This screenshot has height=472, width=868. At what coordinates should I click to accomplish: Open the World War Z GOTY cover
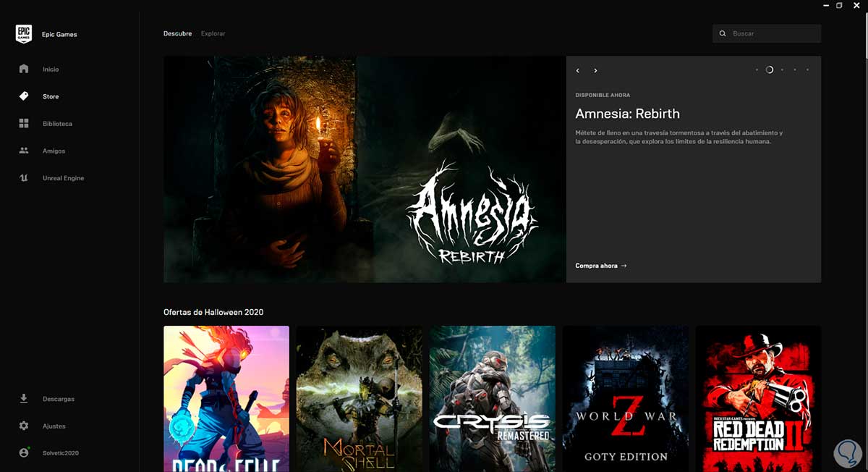tap(626, 399)
